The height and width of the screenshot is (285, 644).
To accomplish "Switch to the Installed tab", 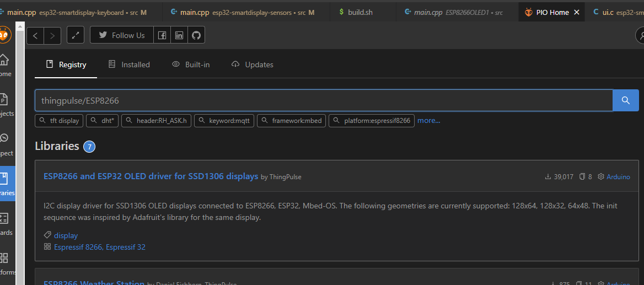I will click(x=129, y=64).
